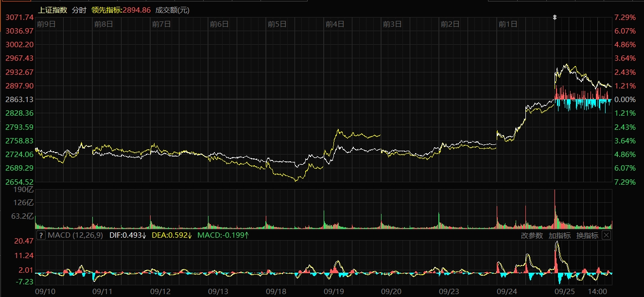This screenshot has height=297, width=644.
Task: Close the MACD indicator panel
Action: point(606,235)
